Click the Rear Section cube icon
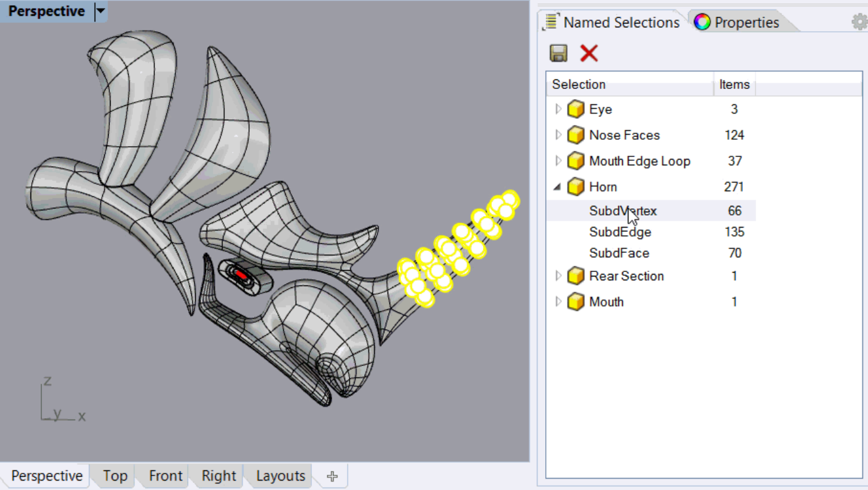 tap(576, 276)
